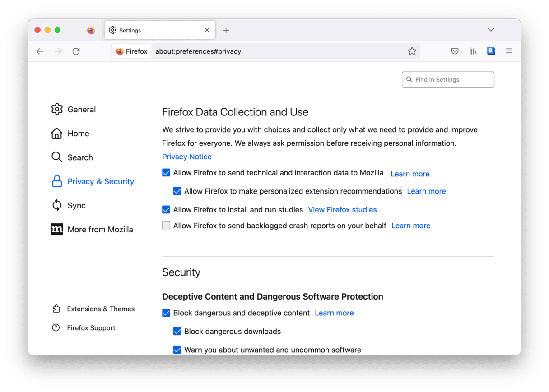Click Learn more beside crash reports option
This screenshot has width=549, height=392.
click(x=411, y=226)
